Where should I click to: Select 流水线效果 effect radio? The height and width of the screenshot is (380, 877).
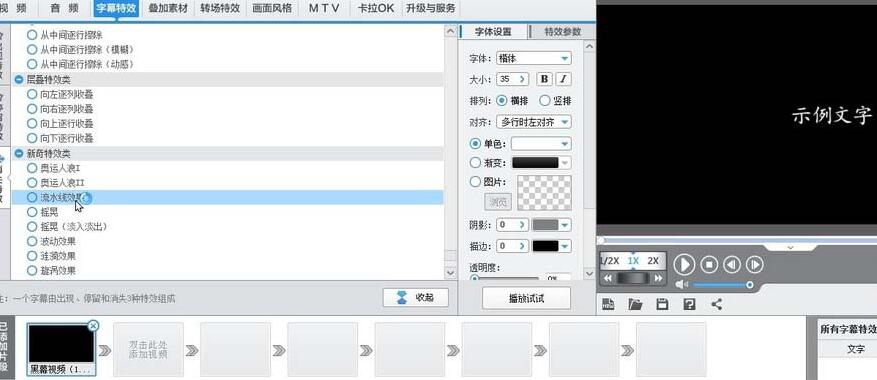click(x=32, y=197)
